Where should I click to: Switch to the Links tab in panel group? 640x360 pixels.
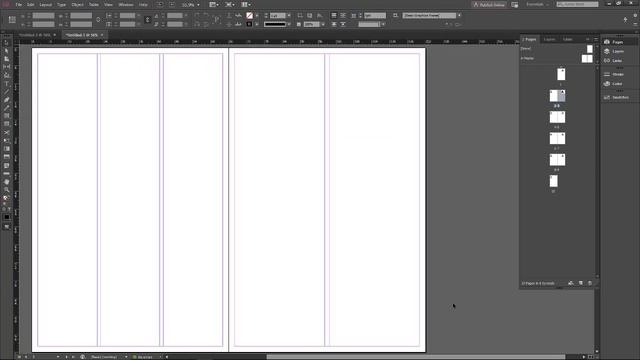click(568, 39)
